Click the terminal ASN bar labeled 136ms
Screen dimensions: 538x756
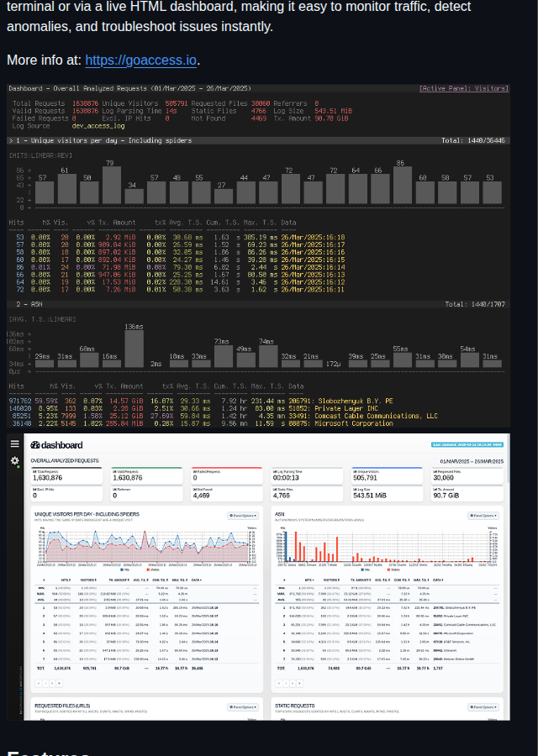[134, 349]
